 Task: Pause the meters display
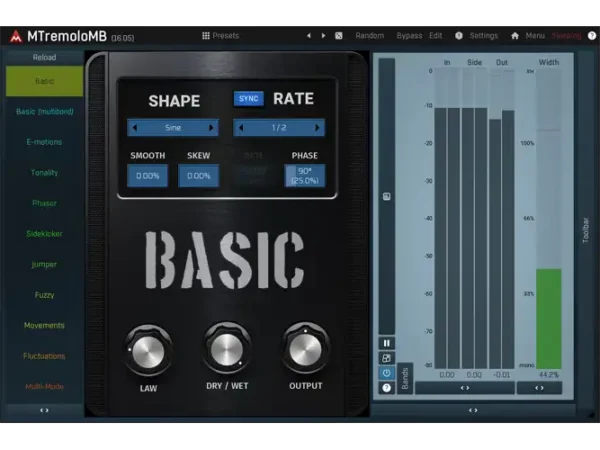386,343
